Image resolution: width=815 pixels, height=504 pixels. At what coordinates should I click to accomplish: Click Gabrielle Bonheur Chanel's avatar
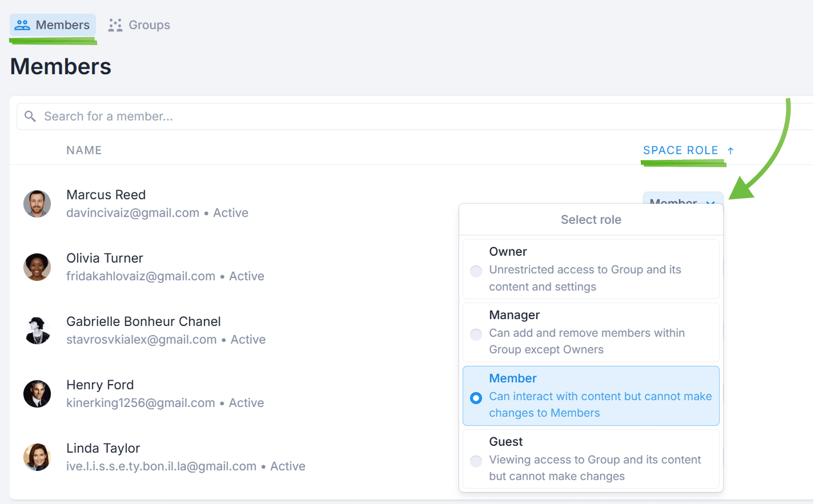coord(37,330)
